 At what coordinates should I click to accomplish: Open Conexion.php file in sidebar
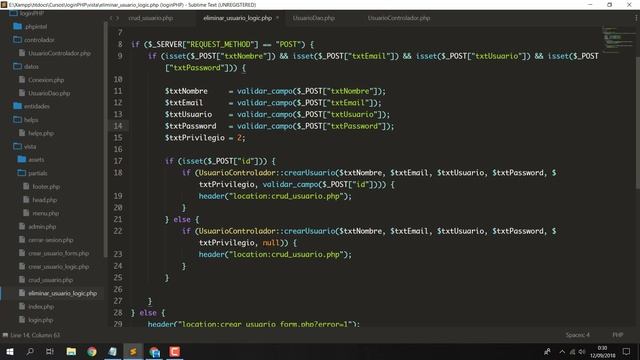tap(46, 80)
